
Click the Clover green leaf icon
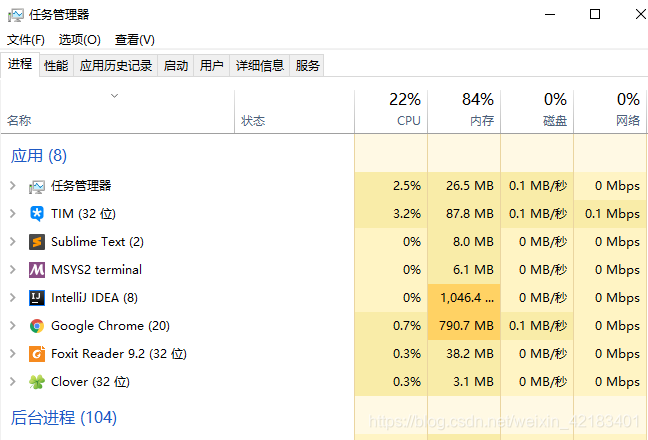tap(37, 382)
